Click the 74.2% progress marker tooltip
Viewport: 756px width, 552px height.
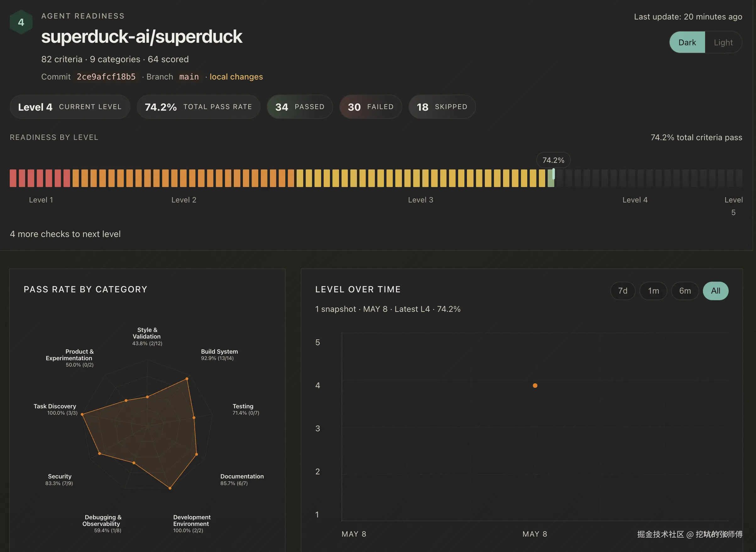point(553,160)
